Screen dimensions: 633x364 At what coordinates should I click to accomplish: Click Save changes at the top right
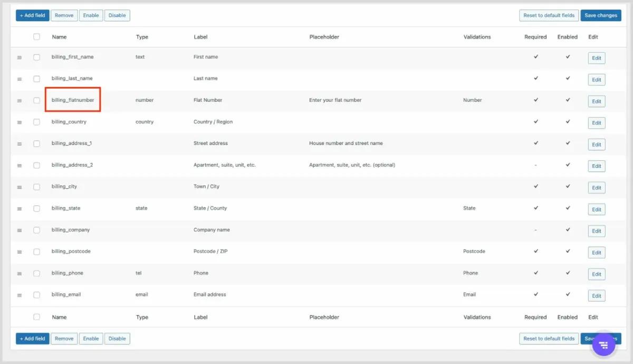click(x=601, y=15)
